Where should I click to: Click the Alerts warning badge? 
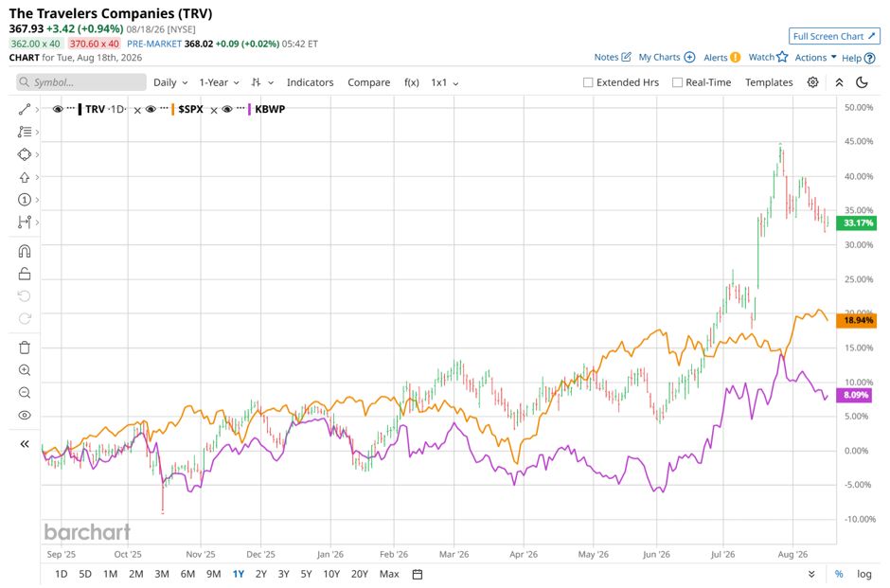click(735, 57)
